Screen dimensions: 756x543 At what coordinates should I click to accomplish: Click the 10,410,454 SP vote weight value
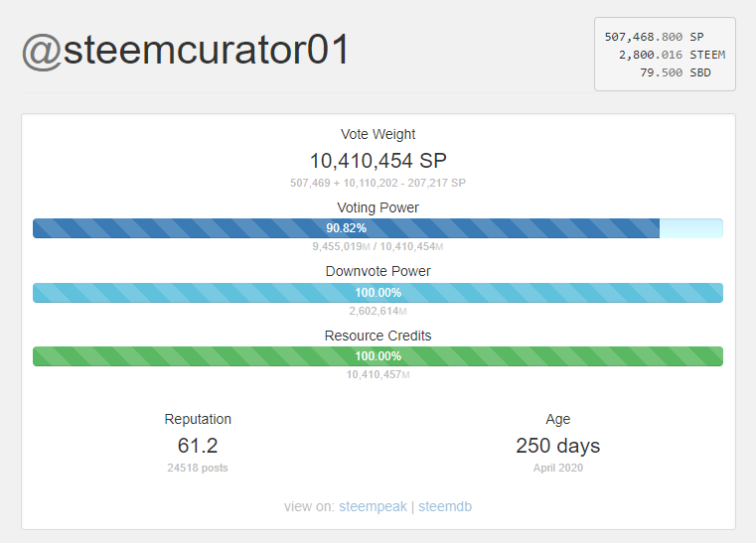[378, 161]
